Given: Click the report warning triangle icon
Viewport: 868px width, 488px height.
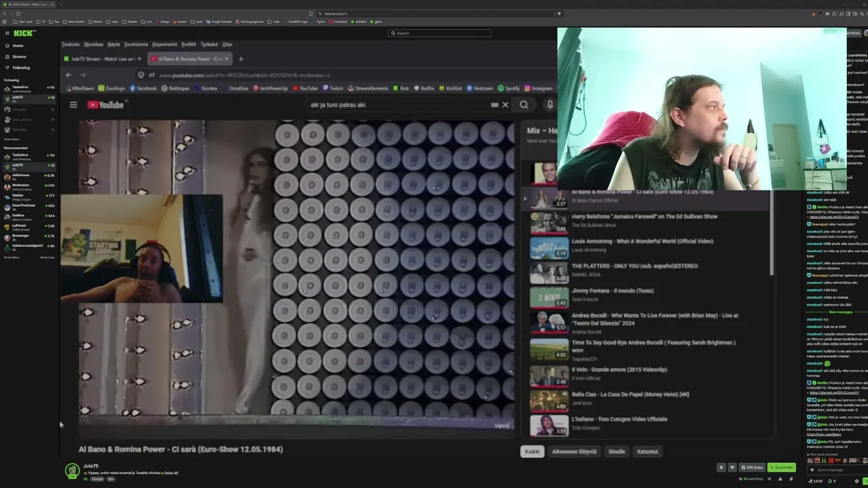Looking at the screenshot, I should (780, 479).
